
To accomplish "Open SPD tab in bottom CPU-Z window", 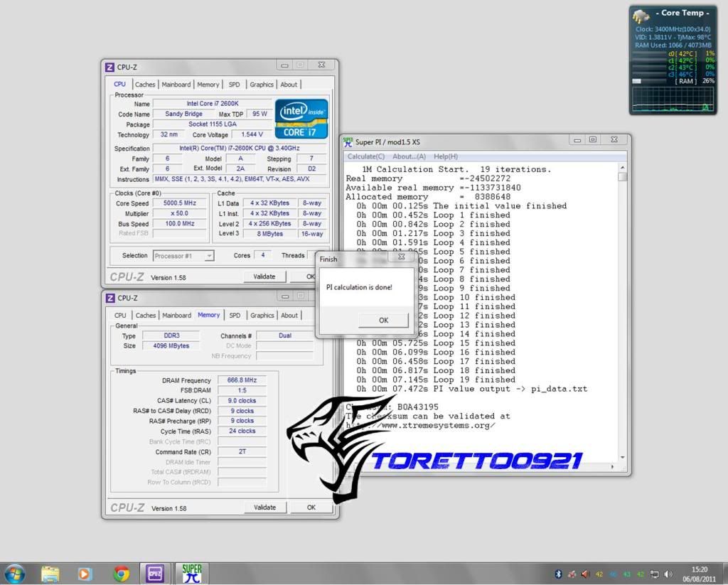I will 235,316.
